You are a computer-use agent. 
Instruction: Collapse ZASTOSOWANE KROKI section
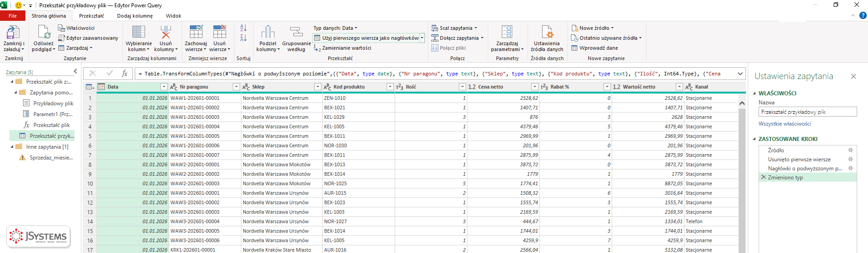point(754,139)
